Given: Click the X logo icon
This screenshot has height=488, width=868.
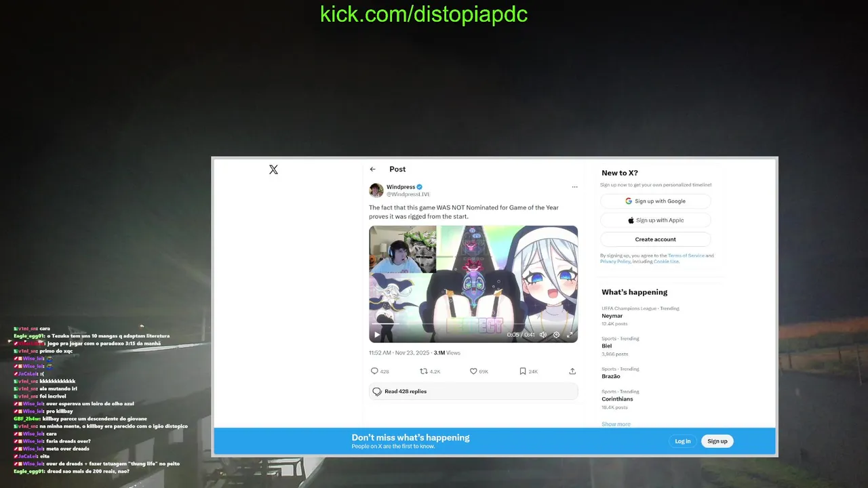Looking at the screenshot, I should (273, 169).
